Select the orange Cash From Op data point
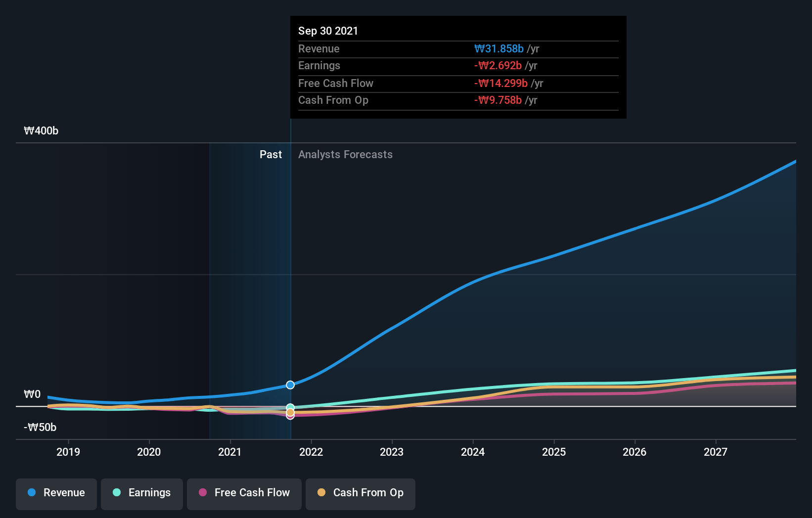 coord(290,412)
